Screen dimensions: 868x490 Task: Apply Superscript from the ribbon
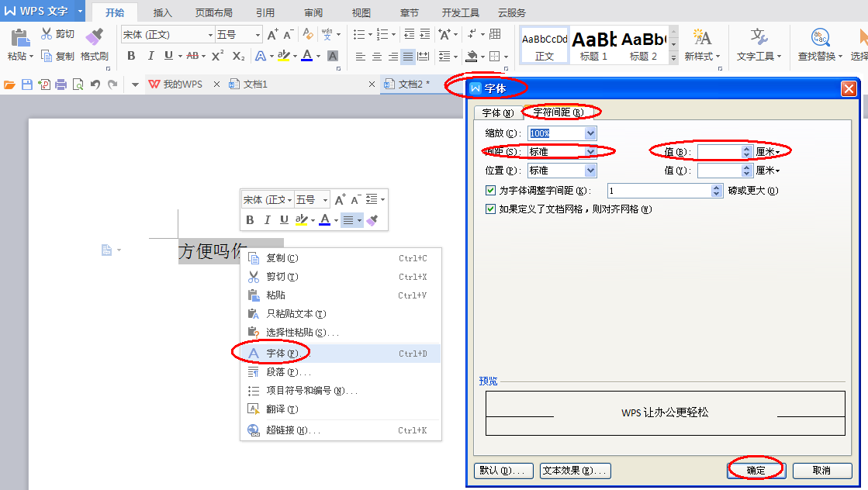(217, 55)
